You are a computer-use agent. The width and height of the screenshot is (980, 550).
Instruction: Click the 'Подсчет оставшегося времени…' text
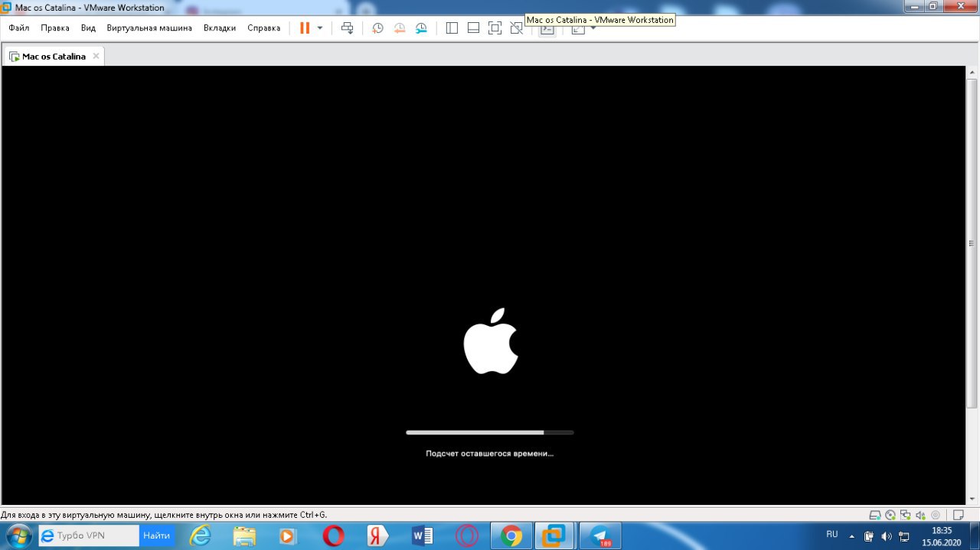[x=490, y=454]
